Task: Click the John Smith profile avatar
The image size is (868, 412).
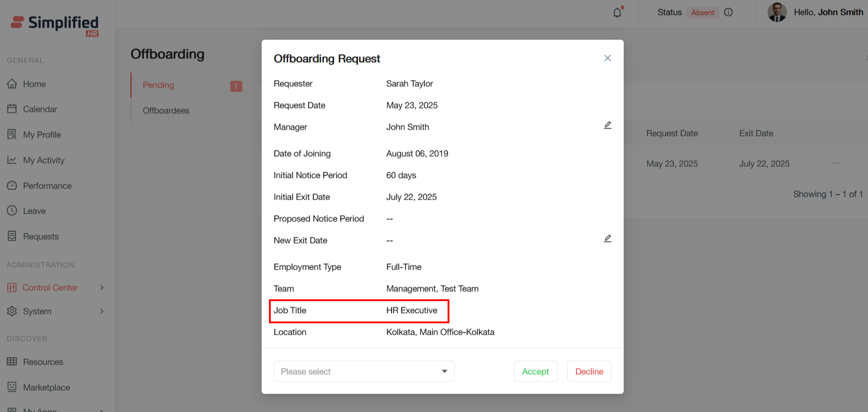Action: pos(777,13)
